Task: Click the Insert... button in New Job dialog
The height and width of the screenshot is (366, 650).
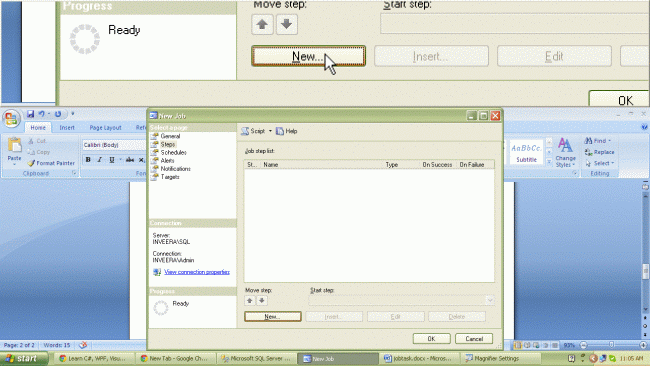Action: [334, 317]
